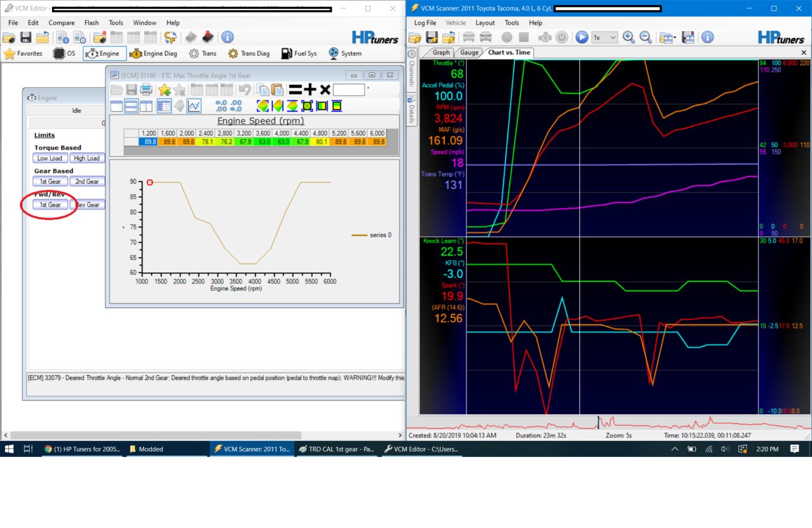
Task: Click the Low Load torque button
Action: 50,158
